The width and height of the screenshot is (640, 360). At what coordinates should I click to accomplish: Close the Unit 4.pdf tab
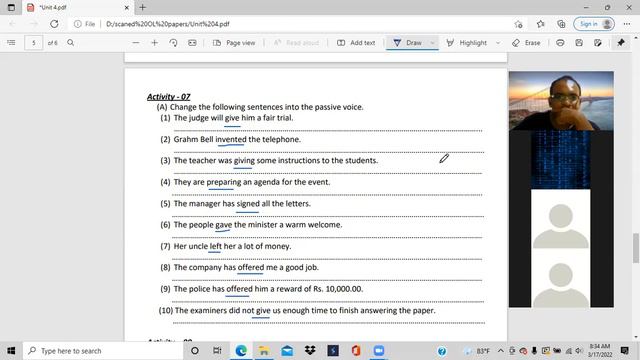127,7
